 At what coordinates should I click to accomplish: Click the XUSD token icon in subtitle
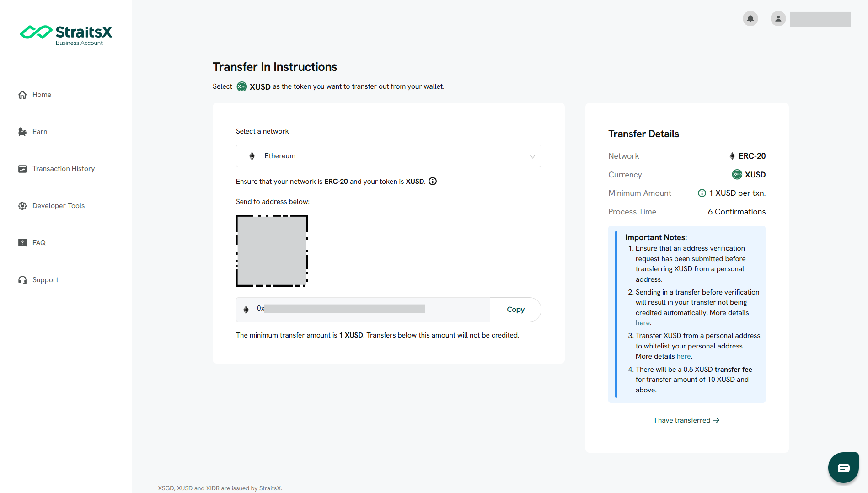pyautogui.click(x=242, y=86)
